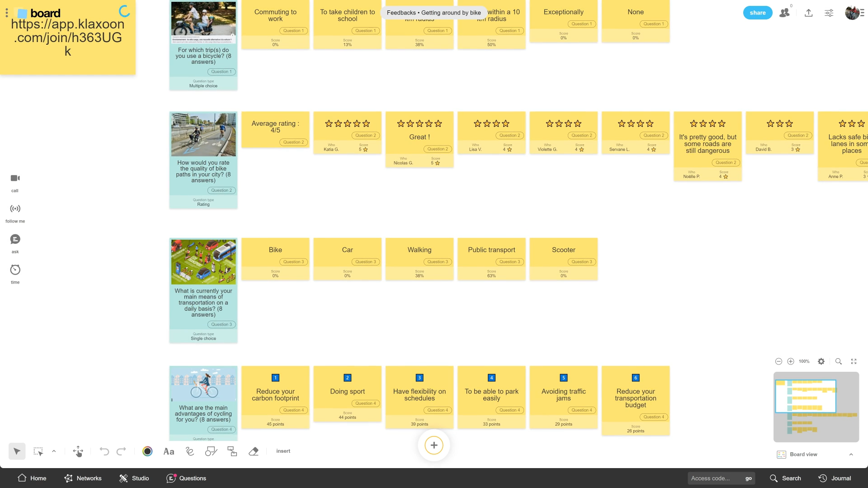Switch to the Questions tab
Screen dimensions: 868x488
tap(186, 478)
